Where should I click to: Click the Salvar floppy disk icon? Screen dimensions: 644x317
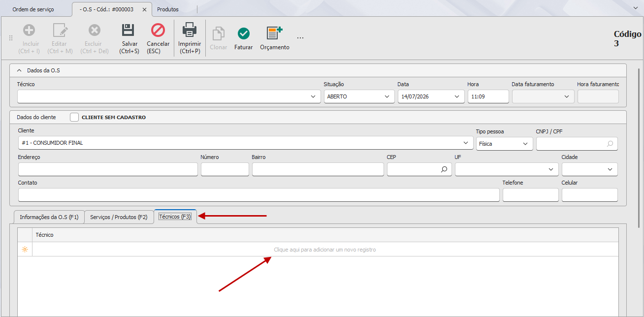129,31
